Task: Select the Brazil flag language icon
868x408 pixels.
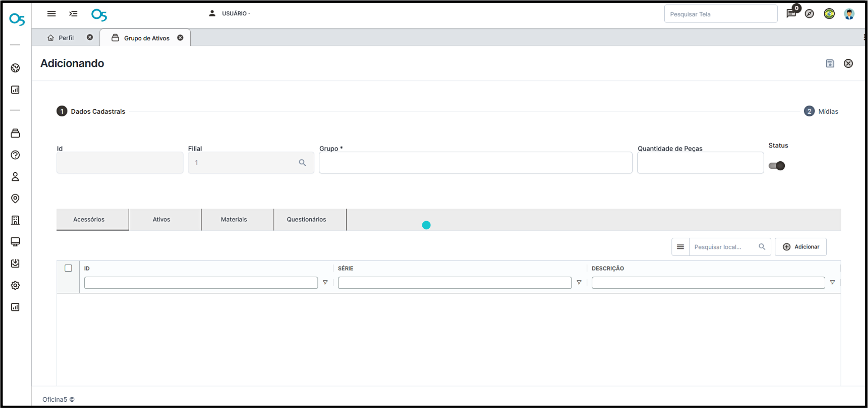Action: [829, 14]
